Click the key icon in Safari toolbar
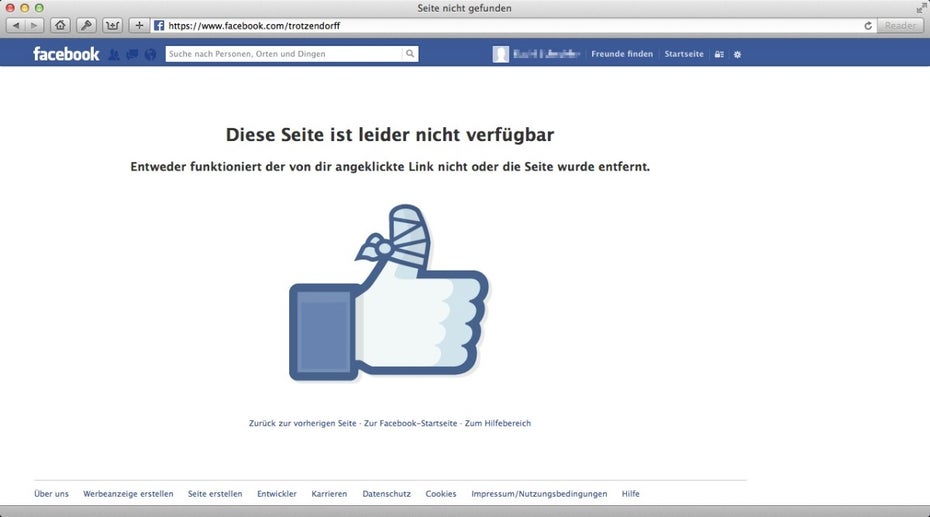930x517 pixels. (86, 25)
